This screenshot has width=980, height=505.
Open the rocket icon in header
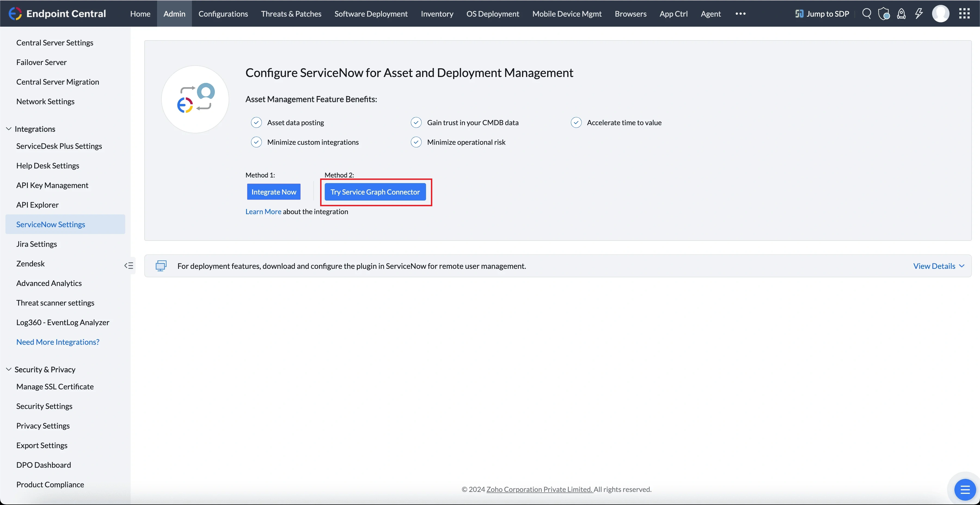coord(901,14)
